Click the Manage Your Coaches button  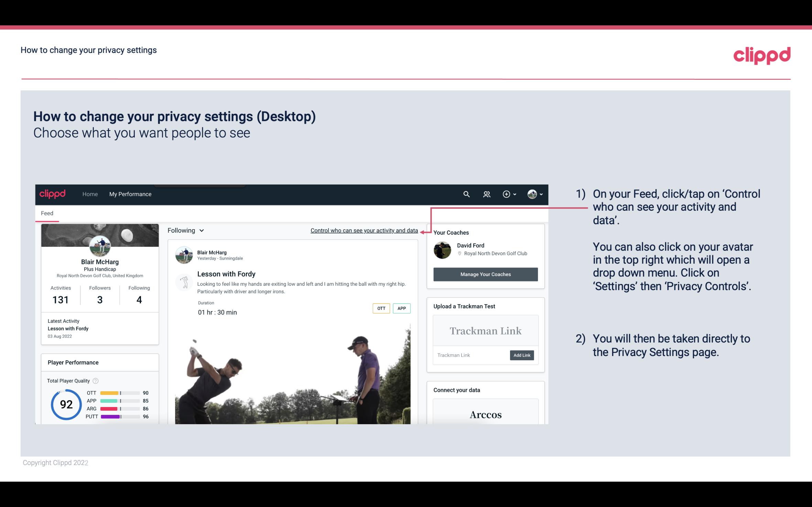[x=485, y=274]
